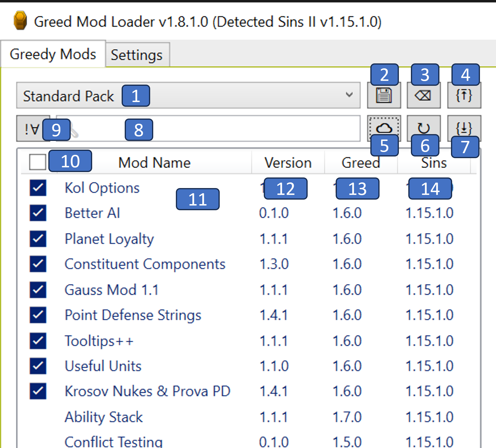Click Constituent Components version 1.3.0

coord(274,264)
